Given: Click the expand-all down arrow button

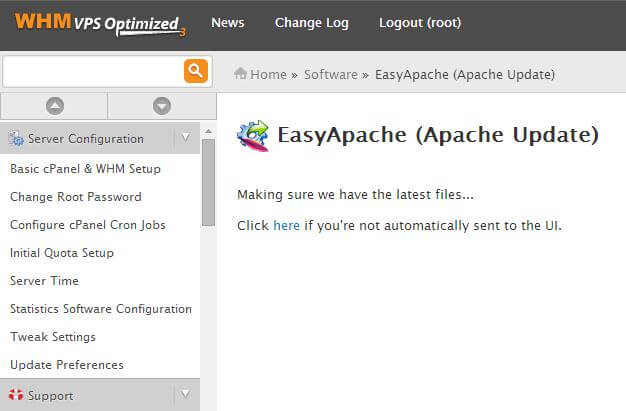Looking at the screenshot, I should tap(162, 106).
